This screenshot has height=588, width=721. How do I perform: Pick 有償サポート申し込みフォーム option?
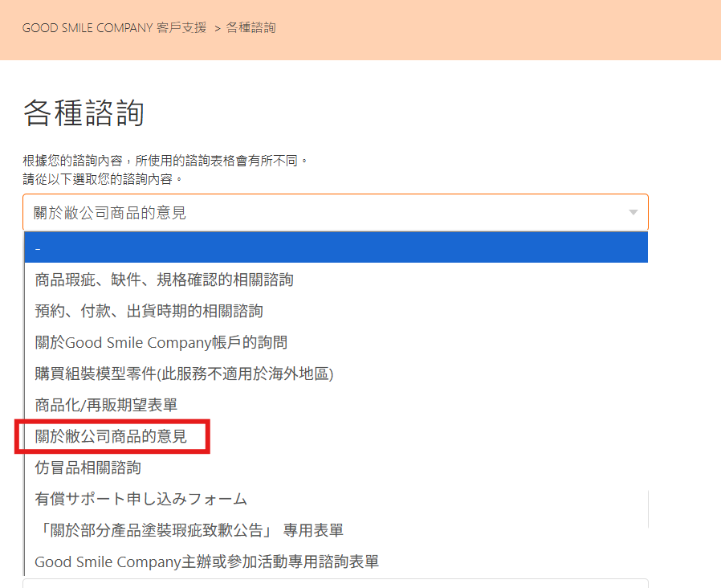tap(141, 499)
